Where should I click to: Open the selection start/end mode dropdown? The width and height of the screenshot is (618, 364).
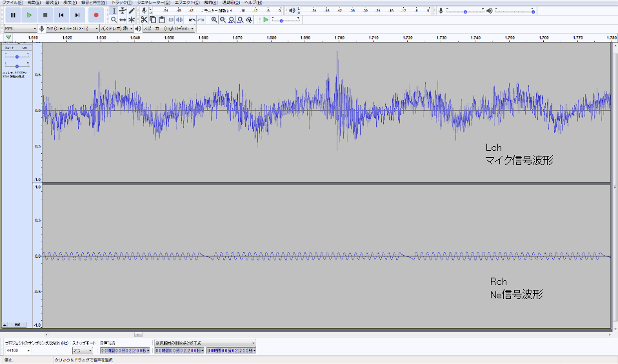click(x=205, y=343)
